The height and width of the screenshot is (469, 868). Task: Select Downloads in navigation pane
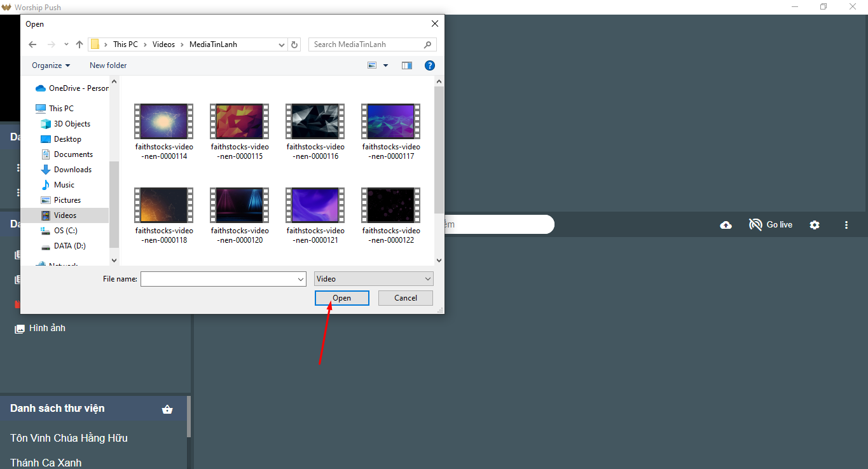[66, 170]
